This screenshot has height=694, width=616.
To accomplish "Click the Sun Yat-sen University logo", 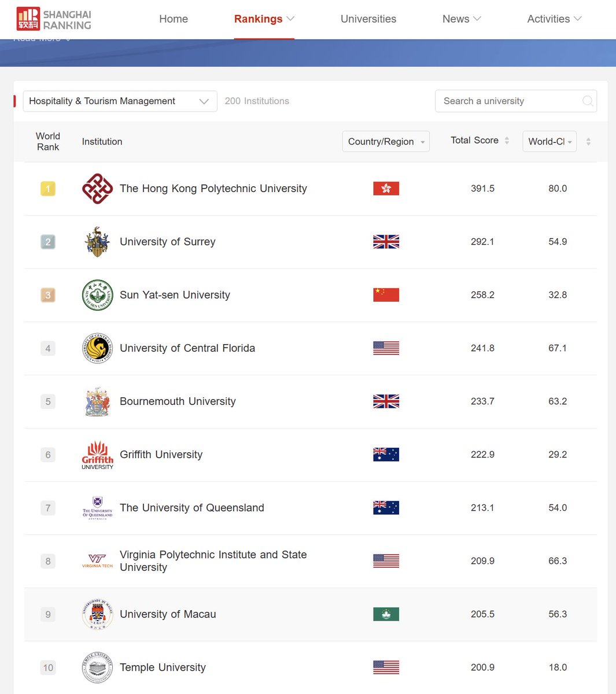I will click(x=97, y=295).
